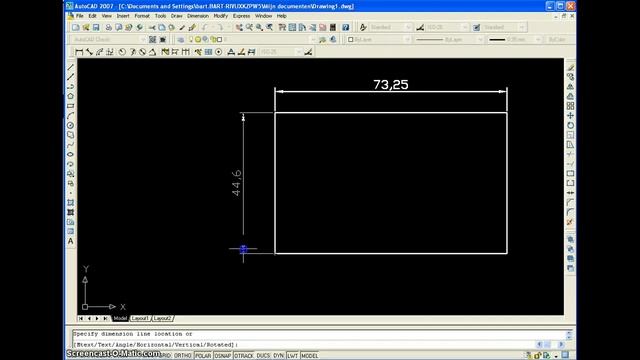
Task: Click the Zoom Realtime magnifier icon
Action: [249, 27]
